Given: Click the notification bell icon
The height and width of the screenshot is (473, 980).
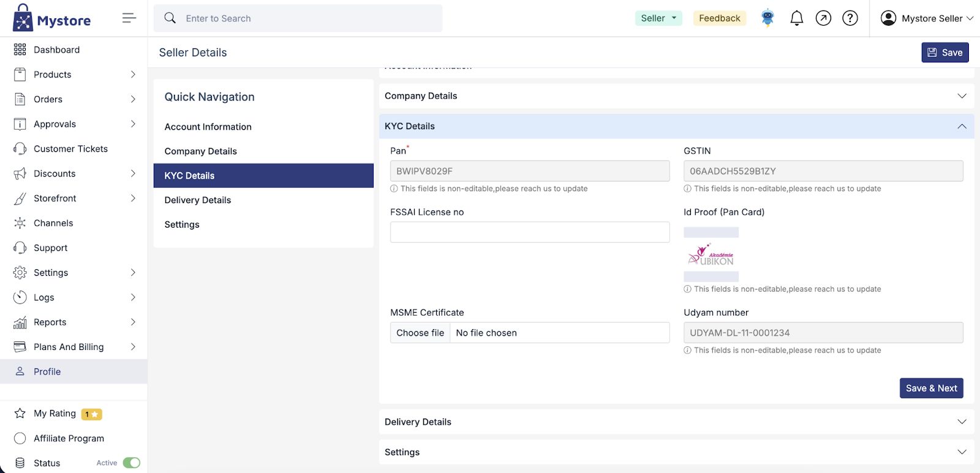Looking at the screenshot, I should pyautogui.click(x=796, y=18).
